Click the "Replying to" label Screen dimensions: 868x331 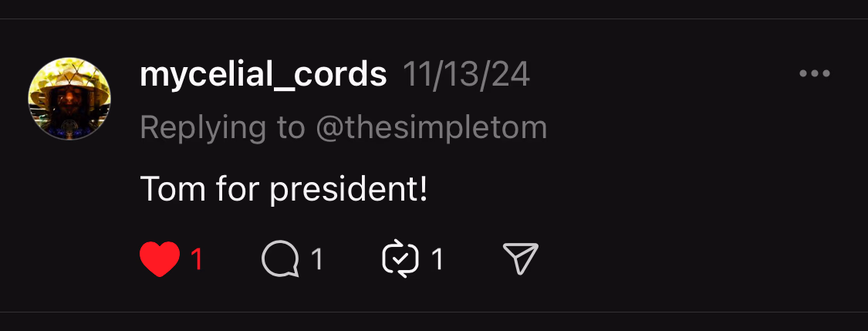(x=223, y=127)
